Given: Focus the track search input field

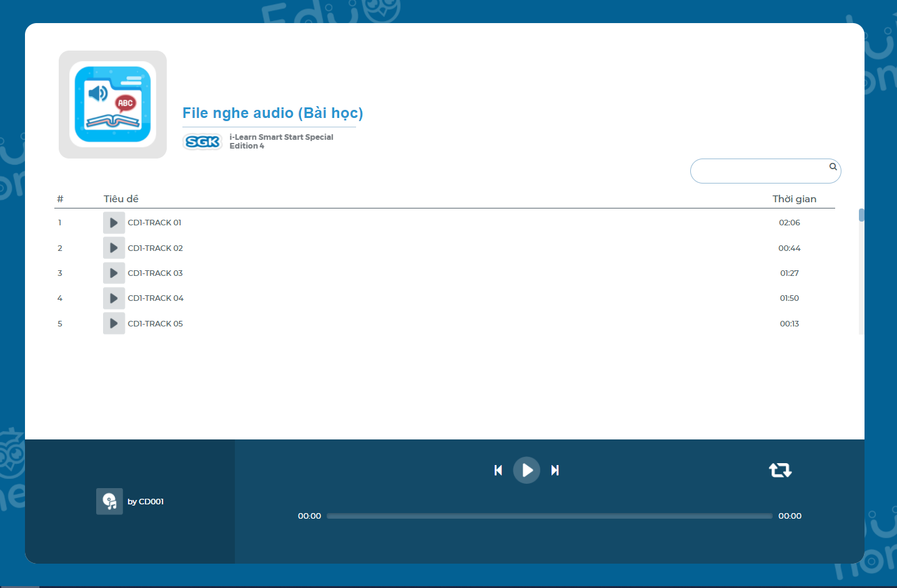Looking at the screenshot, I should [x=765, y=171].
